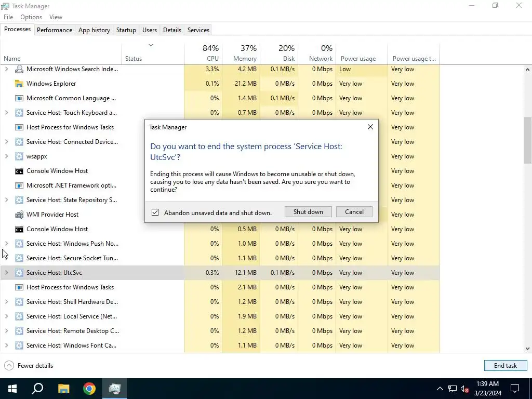532x399 pixels.
Task: Switch to the Performance tab
Action: point(55,30)
